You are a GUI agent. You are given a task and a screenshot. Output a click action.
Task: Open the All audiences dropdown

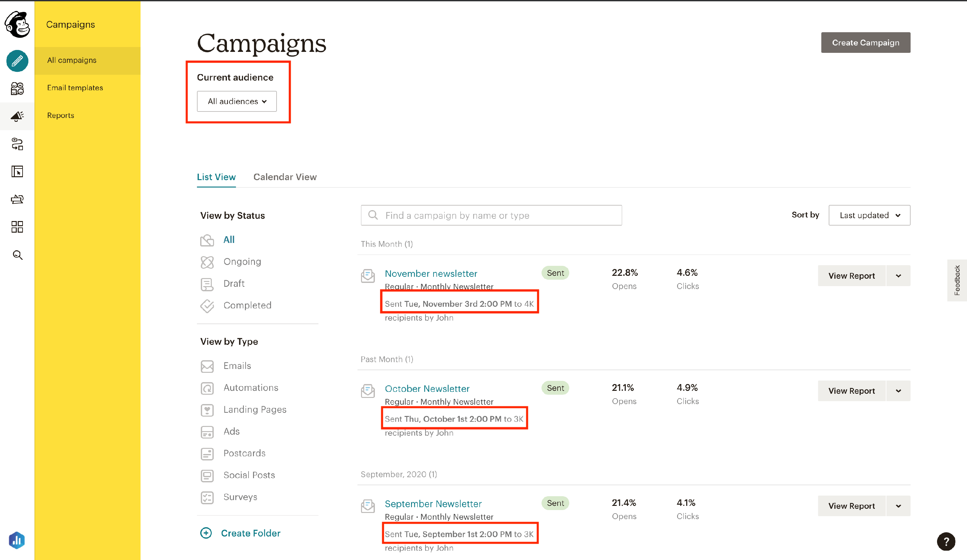pyautogui.click(x=237, y=101)
